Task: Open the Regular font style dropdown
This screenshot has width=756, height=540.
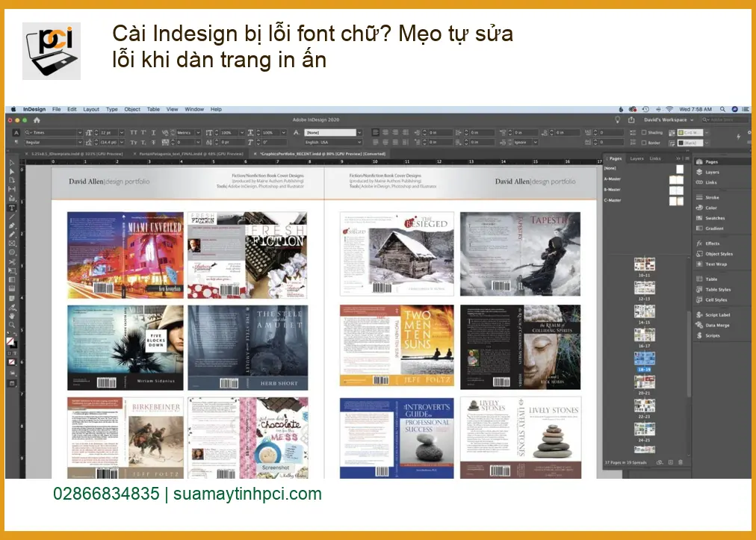Action: pyautogui.click(x=79, y=142)
